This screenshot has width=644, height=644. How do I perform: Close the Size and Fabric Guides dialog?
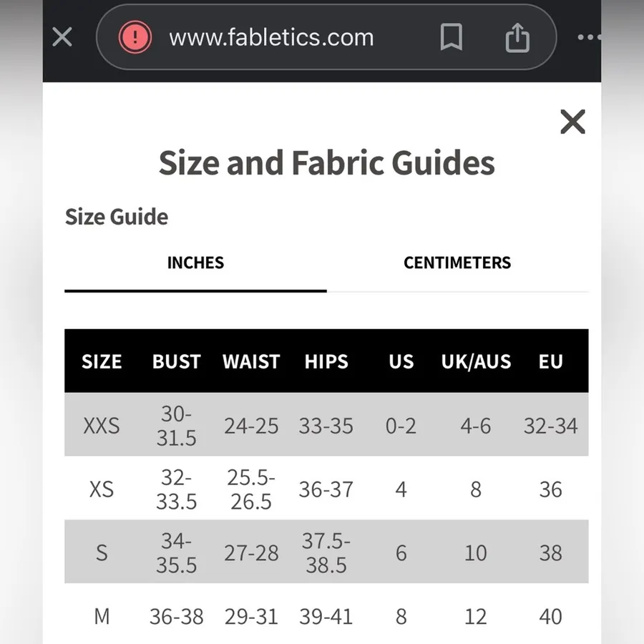(572, 122)
